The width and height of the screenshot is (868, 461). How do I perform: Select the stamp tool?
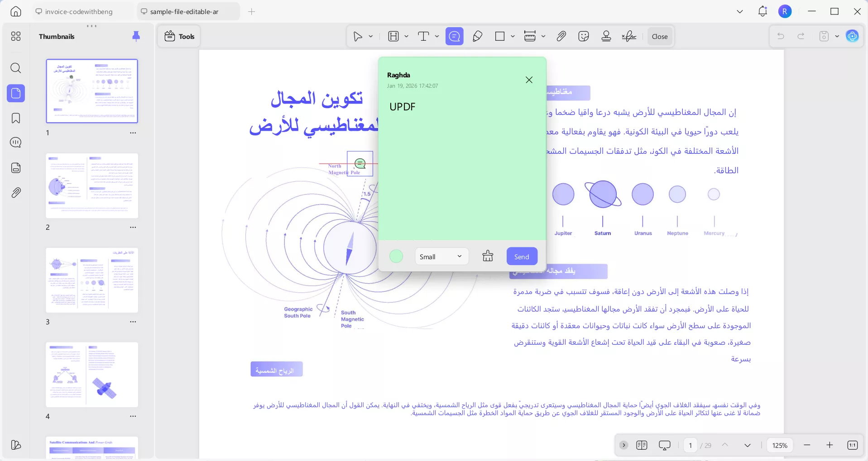point(606,37)
